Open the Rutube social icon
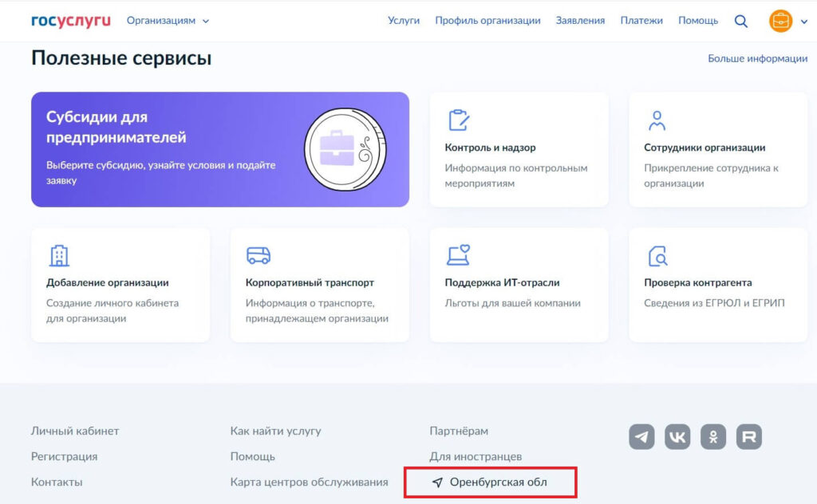Viewport: 817px width, 504px height. [x=749, y=437]
